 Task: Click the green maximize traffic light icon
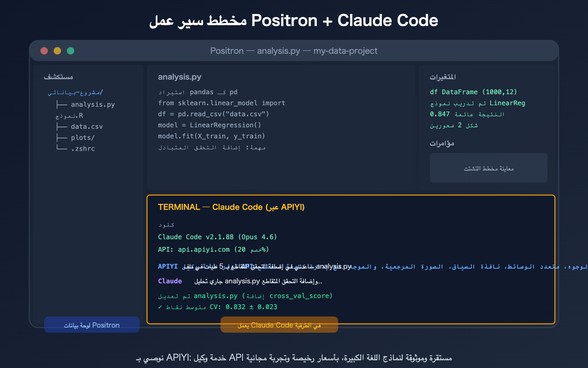click(x=71, y=50)
